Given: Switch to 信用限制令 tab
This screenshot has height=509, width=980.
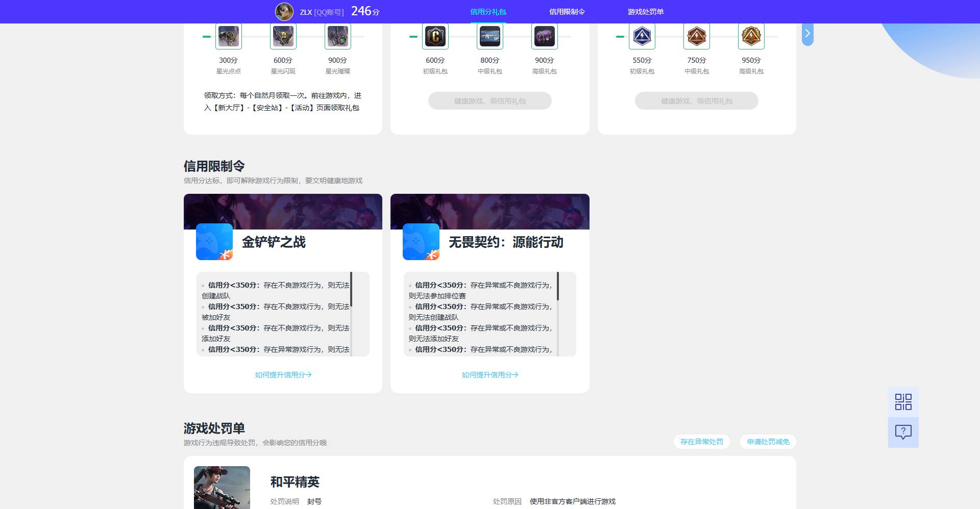Looking at the screenshot, I should coord(567,12).
